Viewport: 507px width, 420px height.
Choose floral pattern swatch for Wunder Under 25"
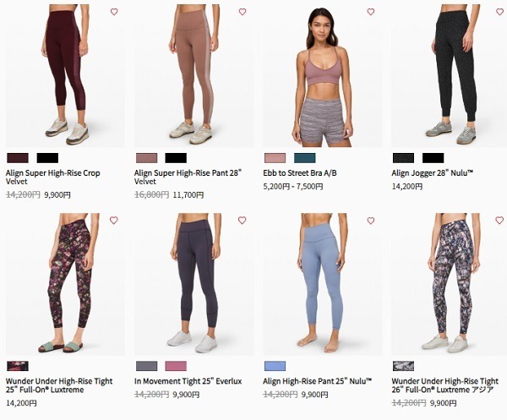pyautogui.click(x=18, y=366)
